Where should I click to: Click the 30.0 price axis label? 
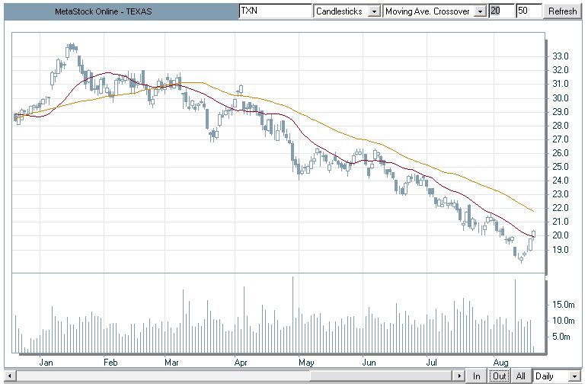tap(561, 97)
